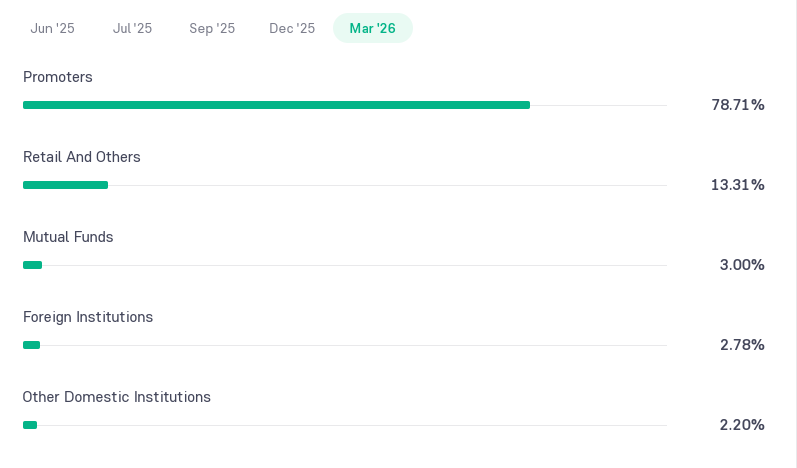Viewport: 797px width, 468px height.
Task: Click the Foreign Institutions green bar
Action: [x=32, y=345]
